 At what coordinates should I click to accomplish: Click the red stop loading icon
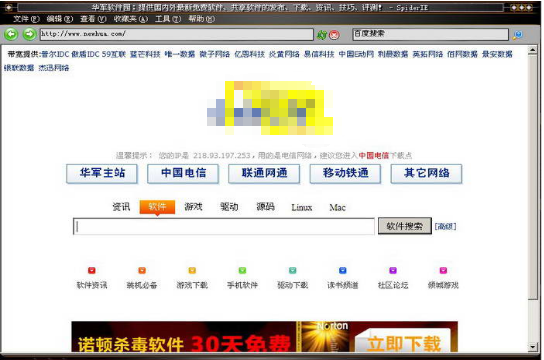(x=334, y=35)
